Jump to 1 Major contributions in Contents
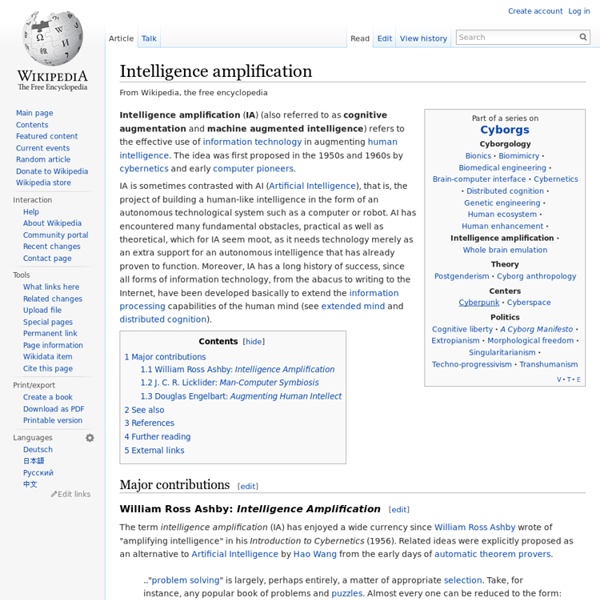600x600 pixels. pos(165,357)
